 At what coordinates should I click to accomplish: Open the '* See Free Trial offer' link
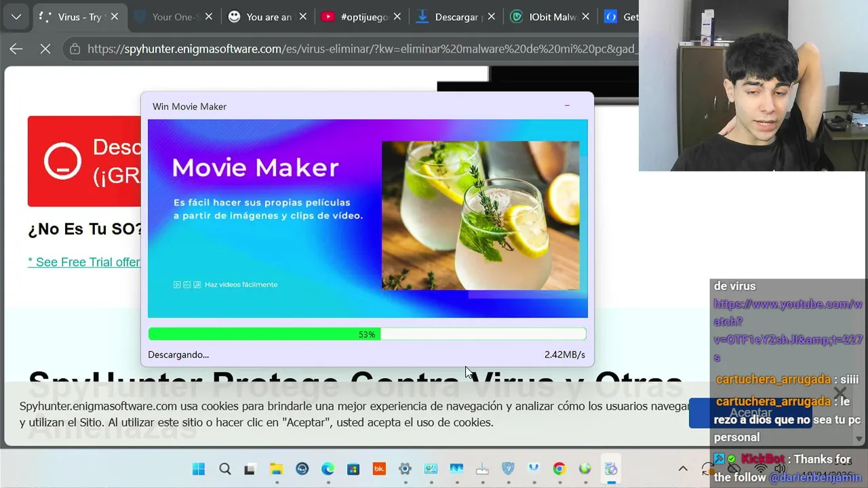click(x=84, y=262)
